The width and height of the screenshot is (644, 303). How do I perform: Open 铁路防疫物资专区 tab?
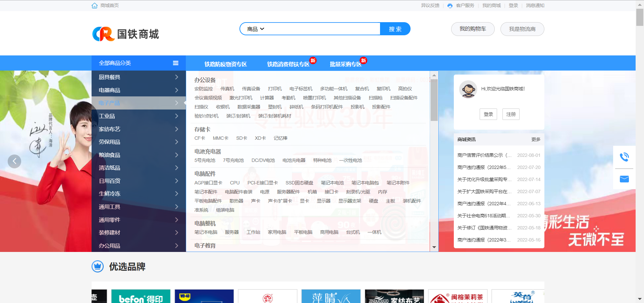[x=225, y=64]
